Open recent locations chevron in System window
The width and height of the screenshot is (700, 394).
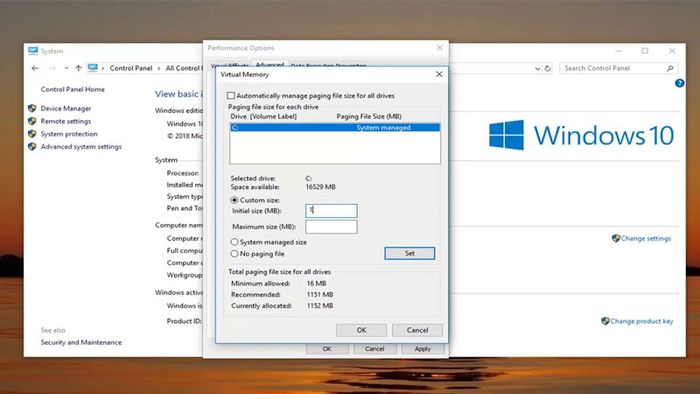[66, 68]
